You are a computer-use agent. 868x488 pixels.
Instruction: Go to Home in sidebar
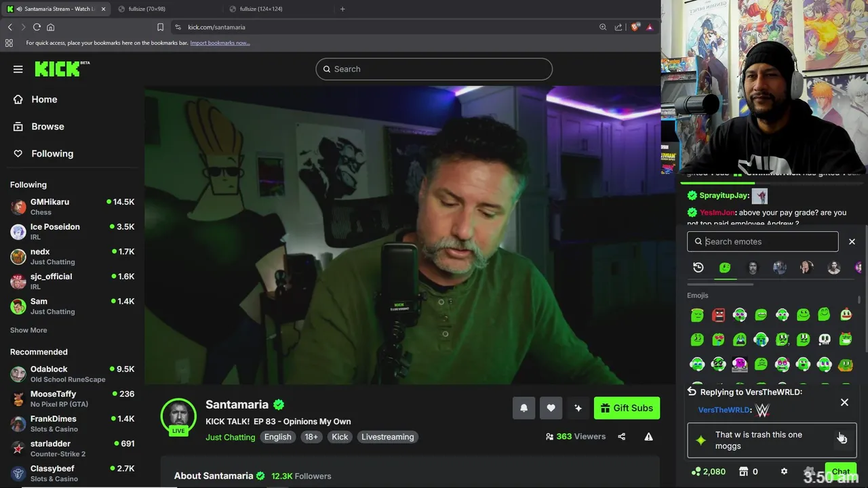44,99
